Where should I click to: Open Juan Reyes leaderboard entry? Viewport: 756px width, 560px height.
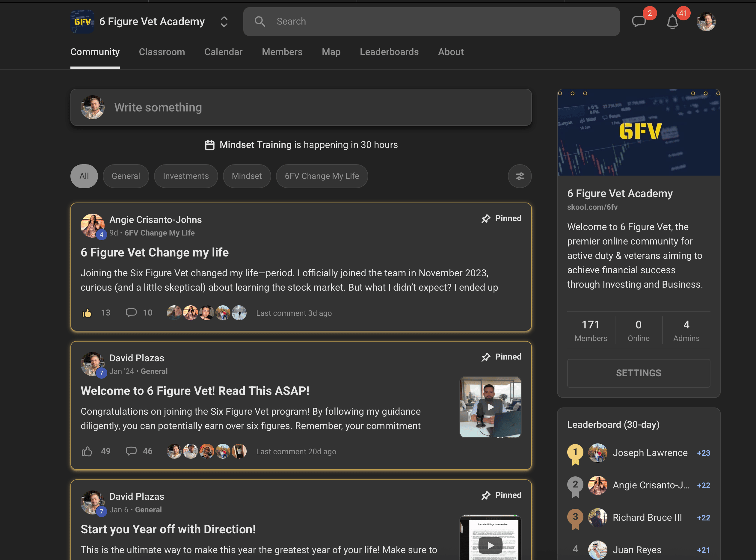637,550
